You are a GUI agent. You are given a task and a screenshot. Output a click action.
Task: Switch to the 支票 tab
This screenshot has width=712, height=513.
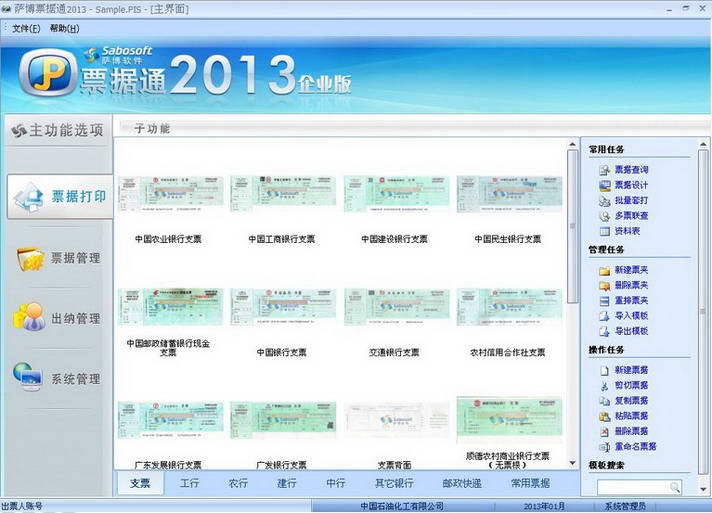[140, 483]
